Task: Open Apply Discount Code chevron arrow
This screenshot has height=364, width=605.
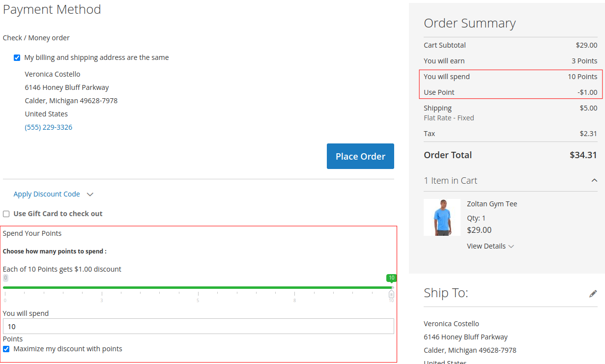Action: (x=90, y=195)
